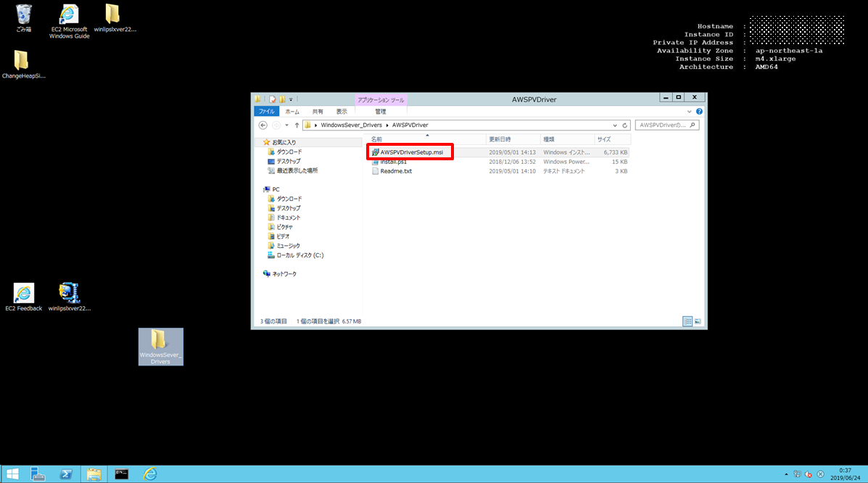
Task: Open Server Manager from the taskbar
Action: point(38,474)
